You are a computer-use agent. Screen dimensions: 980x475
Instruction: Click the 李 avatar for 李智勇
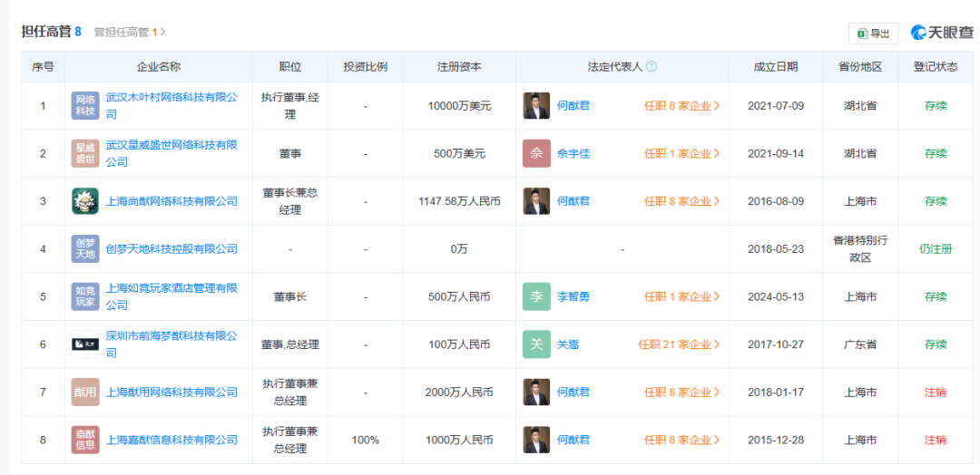[x=536, y=296]
